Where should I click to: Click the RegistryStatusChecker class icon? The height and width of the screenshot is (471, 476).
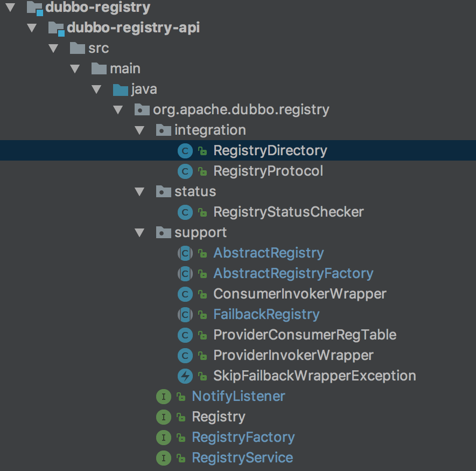coord(185,212)
